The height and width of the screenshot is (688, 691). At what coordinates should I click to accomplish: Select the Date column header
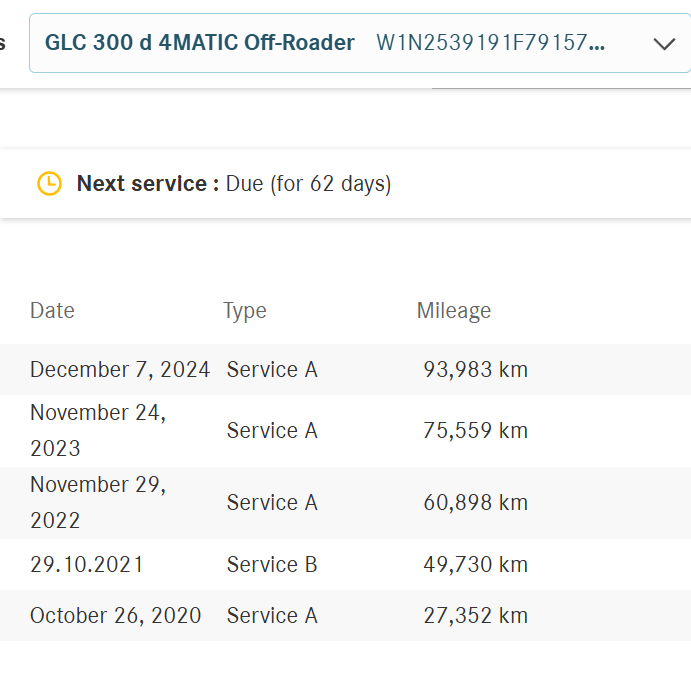[x=52, y=311]
